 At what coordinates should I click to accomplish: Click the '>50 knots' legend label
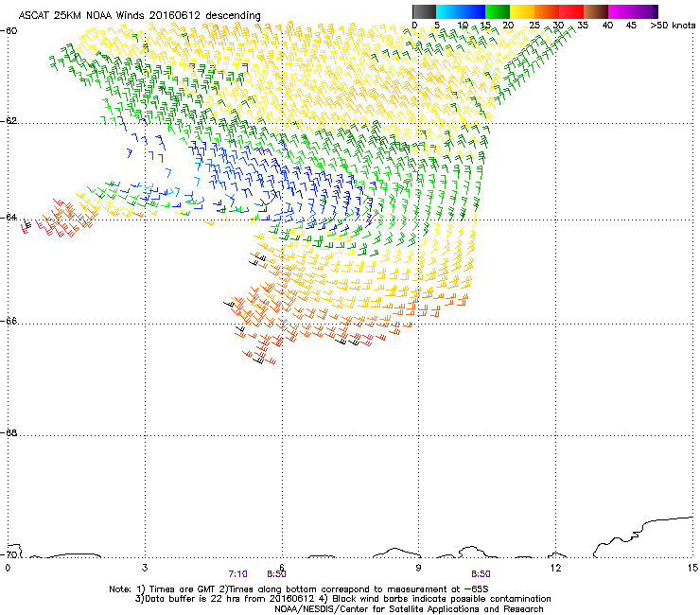(x=673, y=26)
